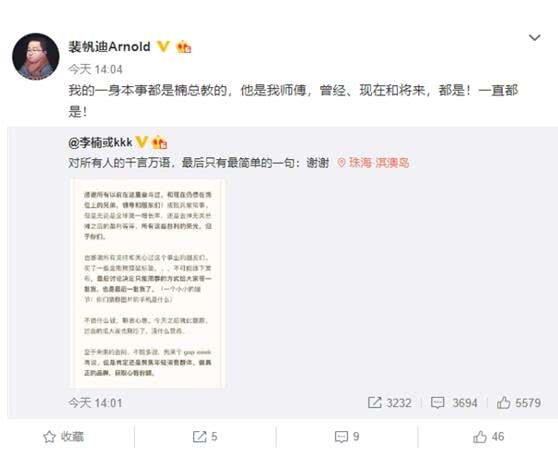Toggle 收藏 favorite star
The image size is (558, 451).
pyautogui.click(x=63, y=437)
